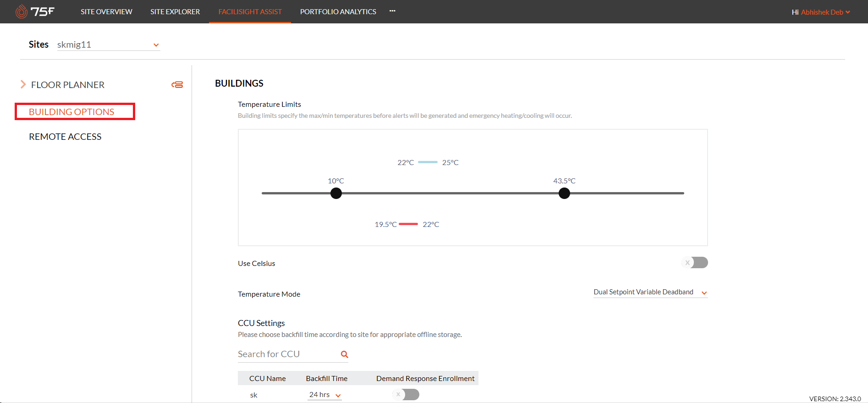Open the Temperature Mode dropdown

tap(650, 293)
